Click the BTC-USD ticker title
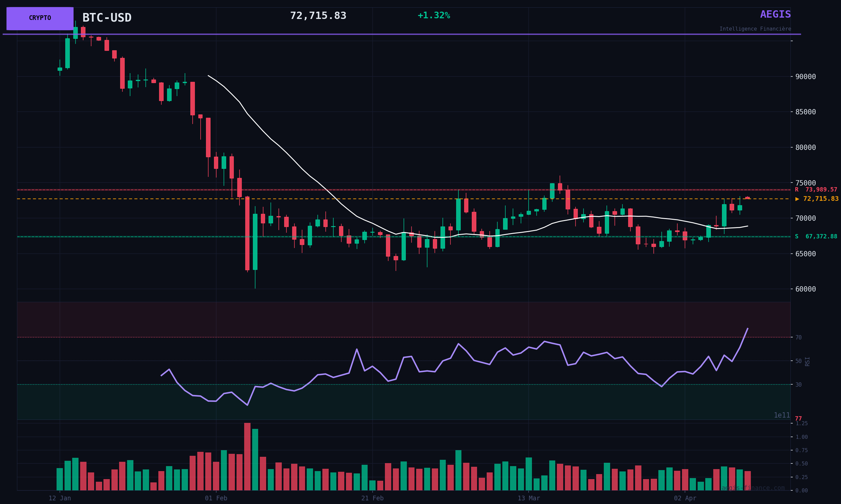 [107, 18]
